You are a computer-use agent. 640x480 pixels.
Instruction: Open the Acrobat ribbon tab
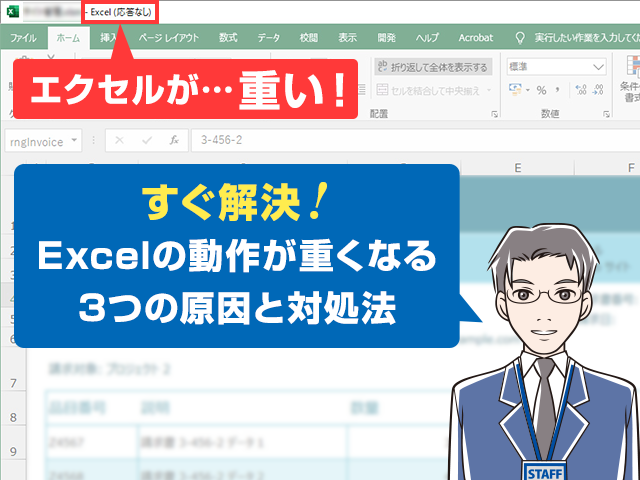tap(476, 38)
